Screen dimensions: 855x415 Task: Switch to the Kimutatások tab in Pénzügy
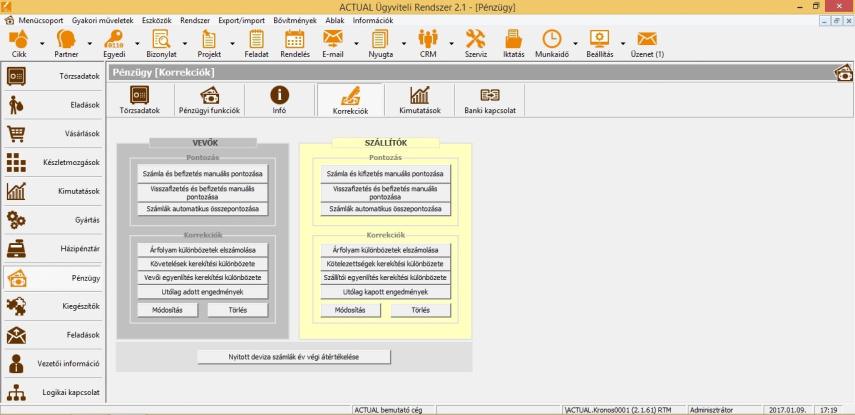(x=420, y=100)
